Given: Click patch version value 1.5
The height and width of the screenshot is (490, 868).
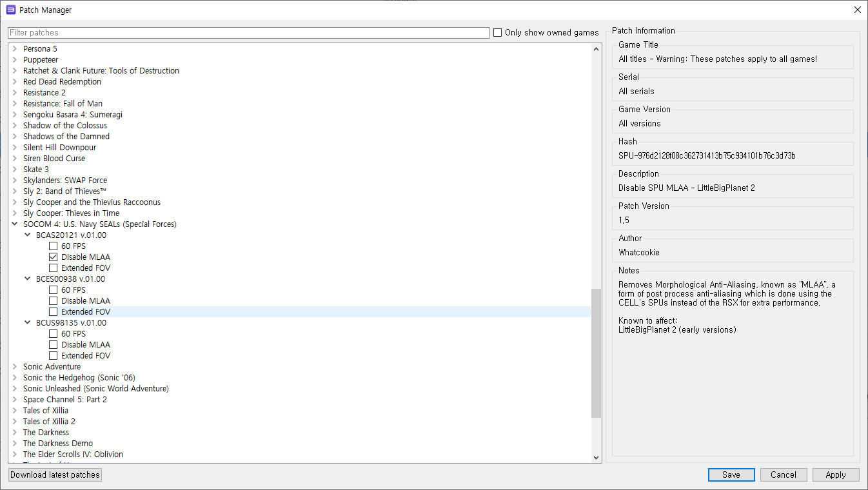Looking at the screenshot, I should (624, 220).
